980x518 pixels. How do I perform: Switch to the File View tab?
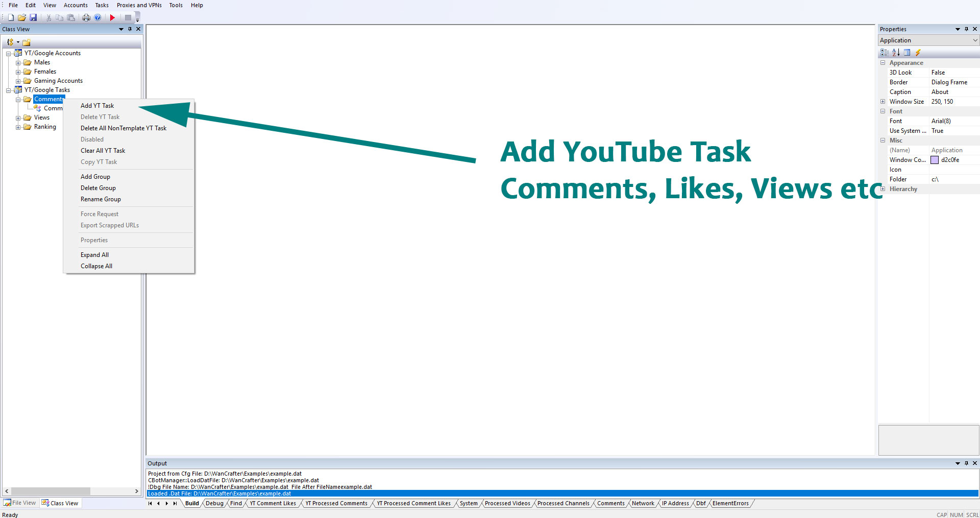[20, 503]
